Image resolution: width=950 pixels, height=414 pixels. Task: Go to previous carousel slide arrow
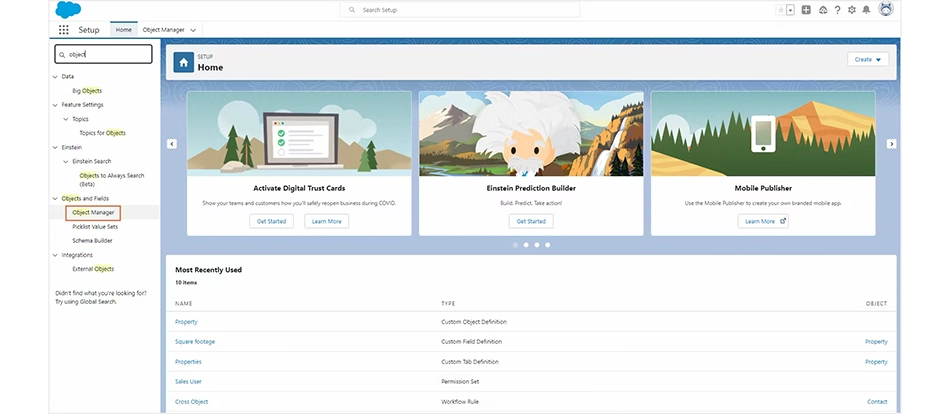point(172,144)
